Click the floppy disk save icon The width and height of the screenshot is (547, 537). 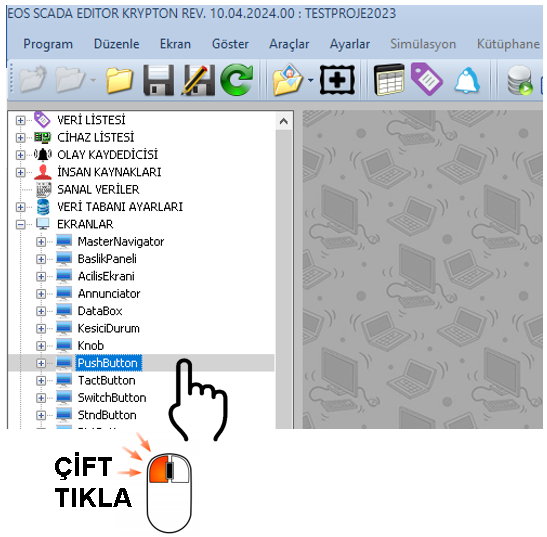159,80
